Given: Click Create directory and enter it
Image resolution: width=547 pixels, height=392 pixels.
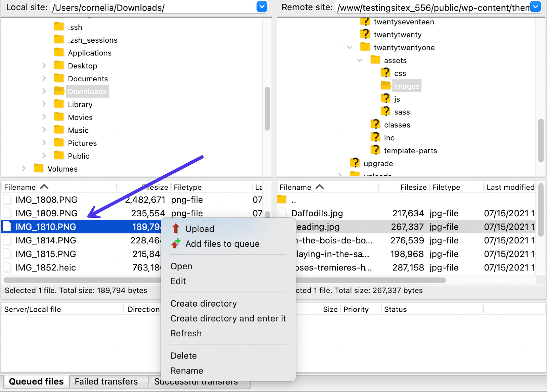Looking at the screenshot, I should coord(228,318).
